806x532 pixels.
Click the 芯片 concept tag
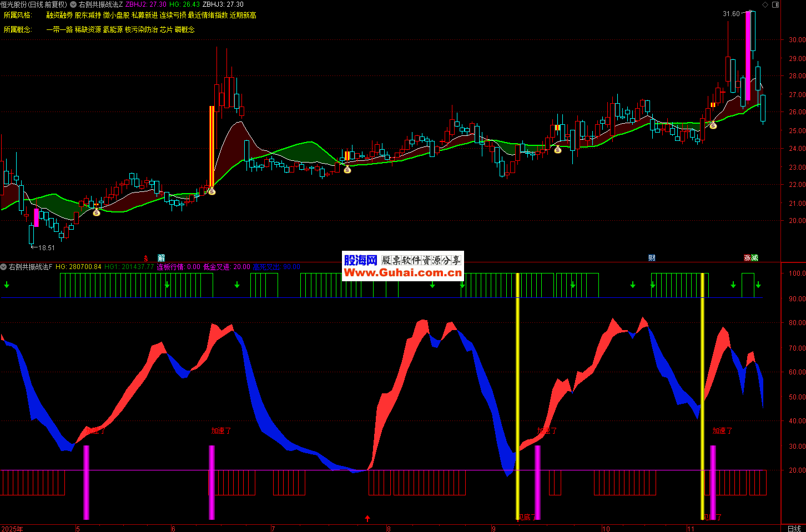(166, 29)
